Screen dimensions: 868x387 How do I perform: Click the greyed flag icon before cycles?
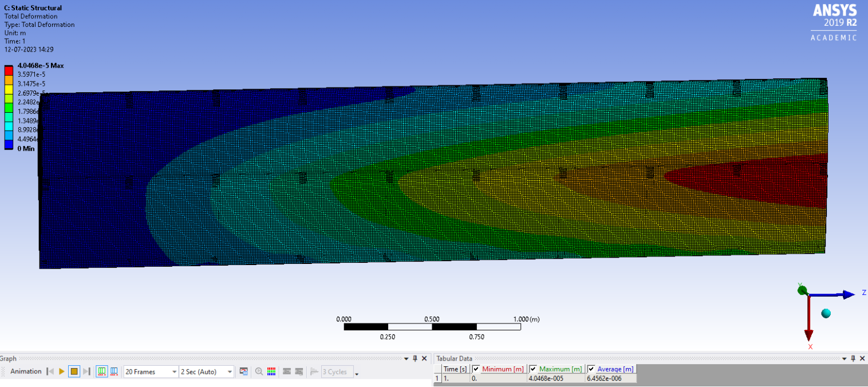coord(314,372)
